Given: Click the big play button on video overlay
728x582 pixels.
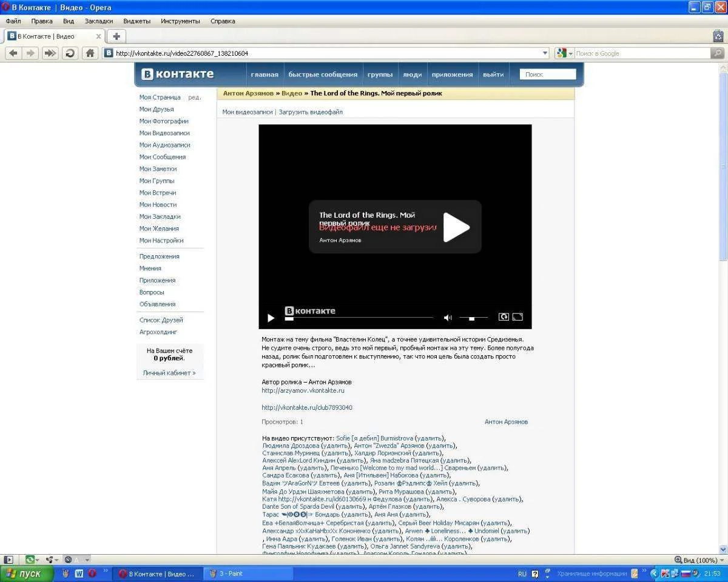Looking at the screenshot, I should pos(456,227).
